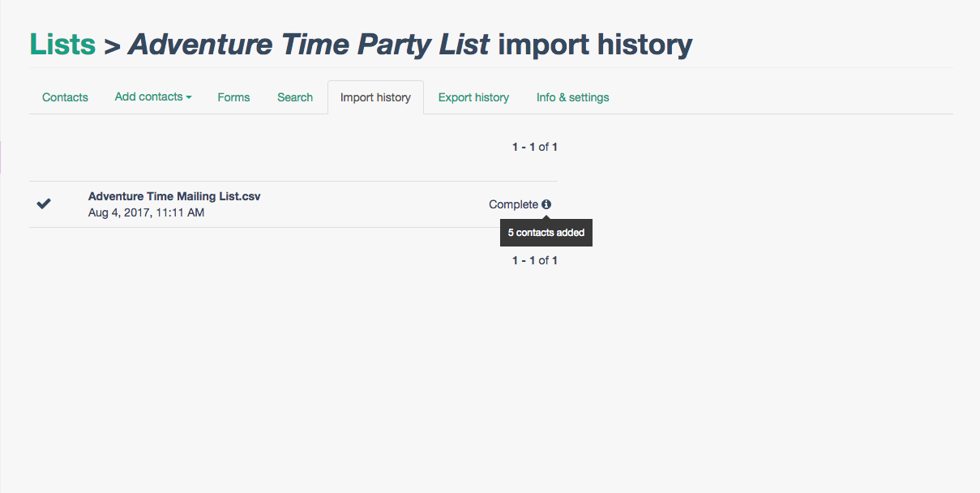This screenshot has width=980, height=493.
Task: Click the Adventure Time Party List heading title
Action: (309, 44)
